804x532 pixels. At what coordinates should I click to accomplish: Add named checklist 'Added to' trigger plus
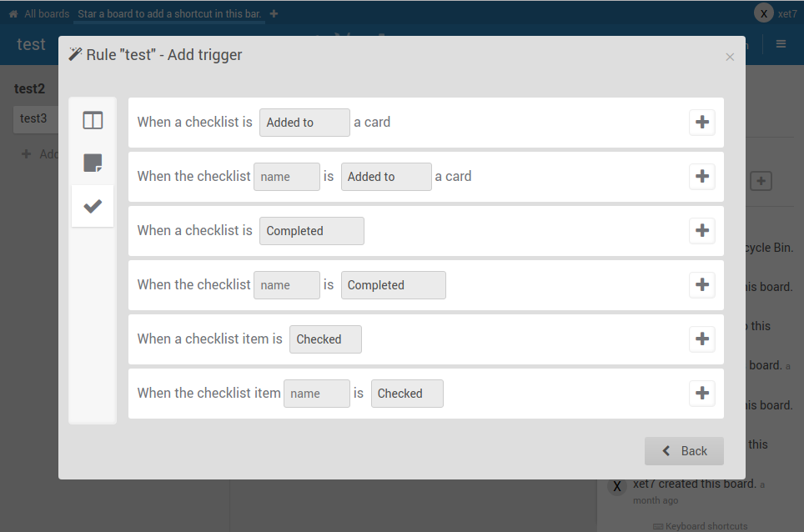pyautogui.click(x=702, y=176)
